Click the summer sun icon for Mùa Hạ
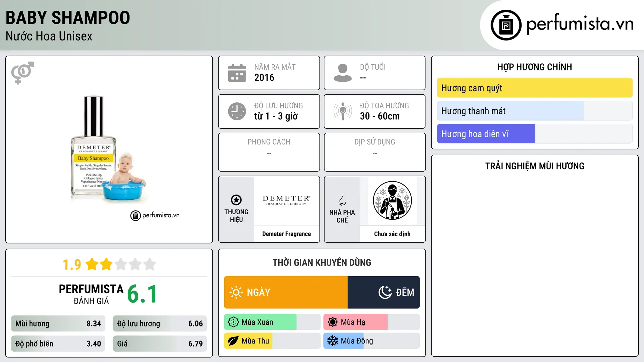 [333, 322]
